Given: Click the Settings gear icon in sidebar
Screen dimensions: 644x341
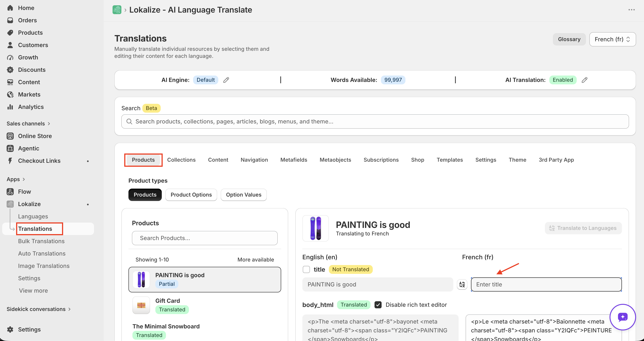Looking at the screenshot, I should (10, 330).
